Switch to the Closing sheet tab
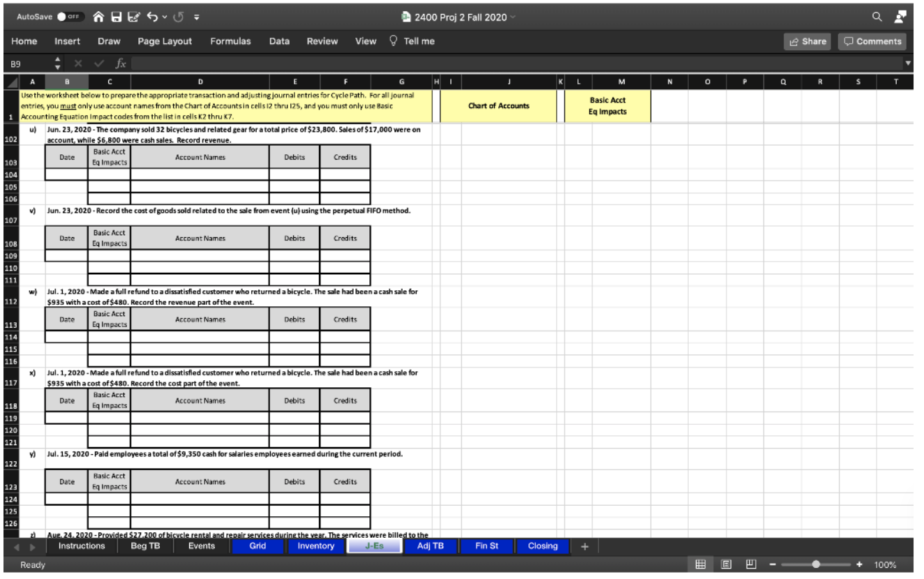 [542, 546]
